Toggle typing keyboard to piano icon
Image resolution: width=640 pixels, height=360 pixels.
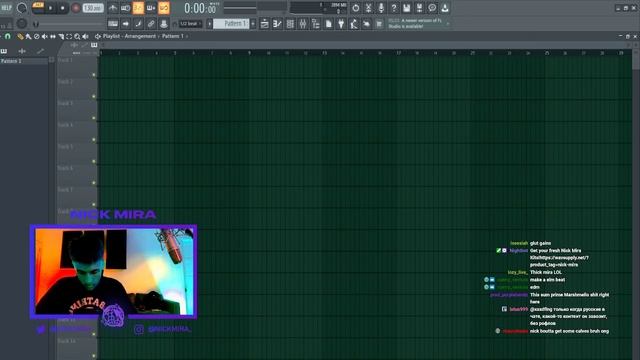pos(113,24)
